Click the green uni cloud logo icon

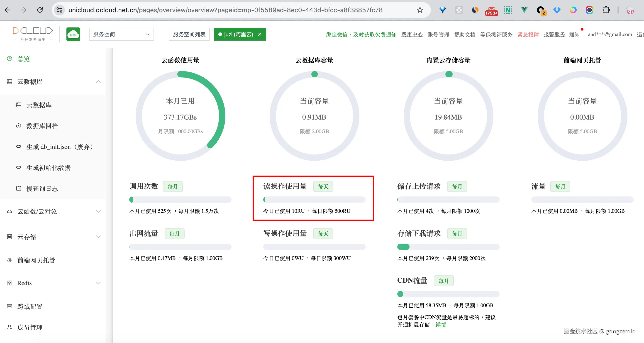73,34
